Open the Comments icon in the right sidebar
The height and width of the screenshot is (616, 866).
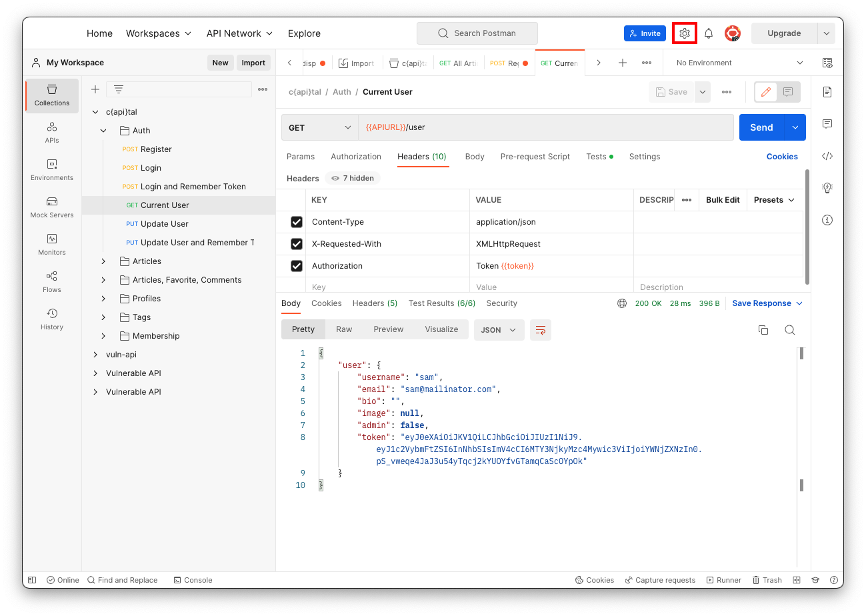[827, 124]
